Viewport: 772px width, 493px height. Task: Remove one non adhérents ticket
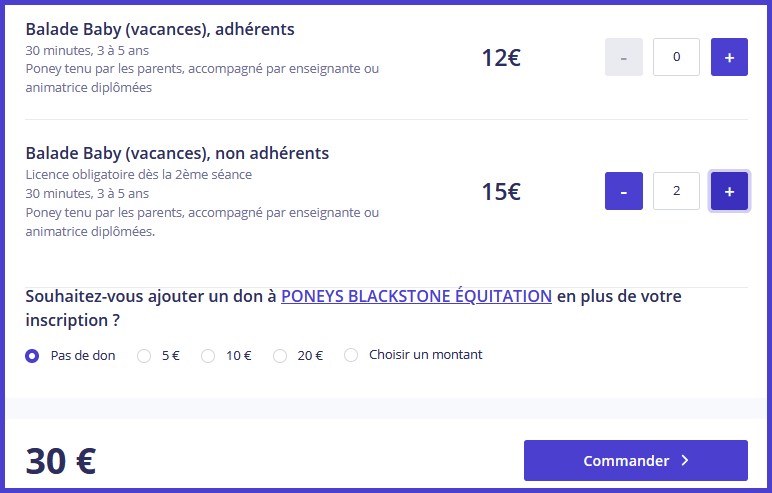coord(624,191)
